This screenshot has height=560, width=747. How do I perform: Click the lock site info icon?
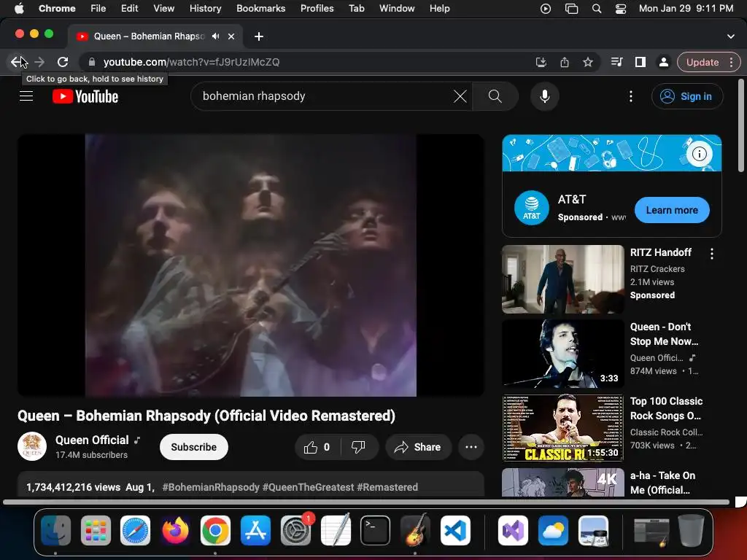click(x=92, y=62)
